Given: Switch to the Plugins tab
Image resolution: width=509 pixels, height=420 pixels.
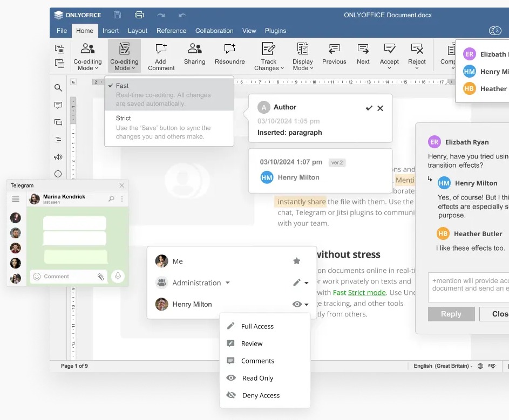Looking at the screenshot, I should (276, 31).
